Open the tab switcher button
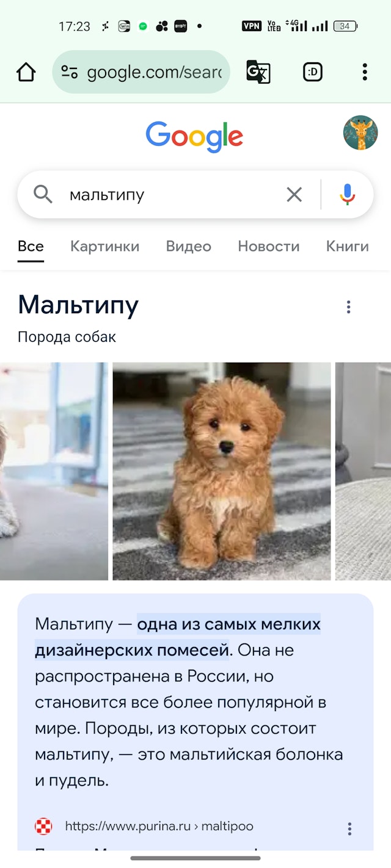The height and width of the screenshot is (868, 391). point(312,72)
